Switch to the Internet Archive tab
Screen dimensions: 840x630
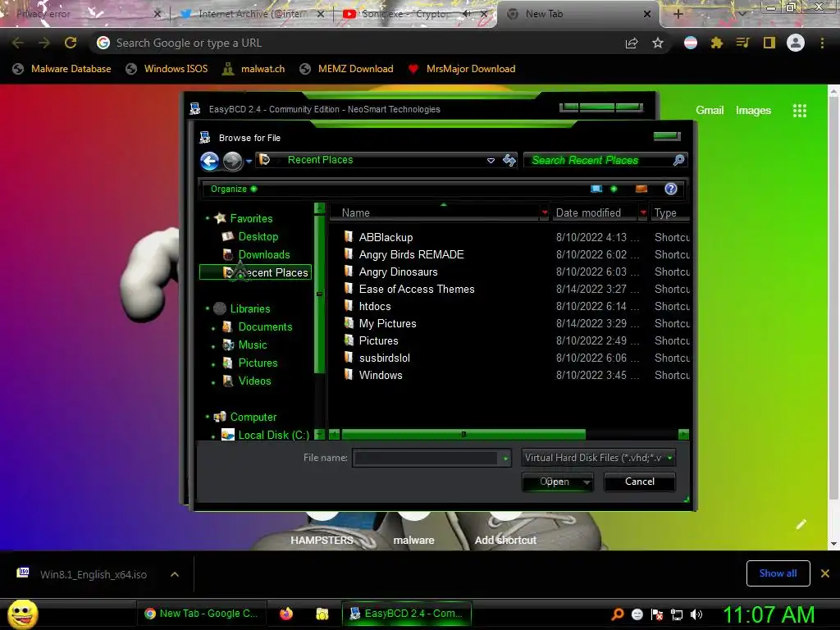(x=251, y=15)
